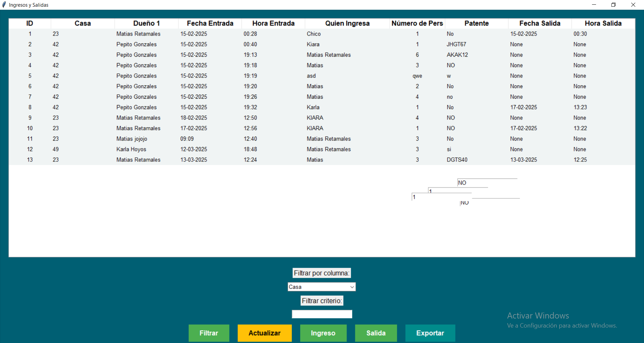Image resolution: width=644 pixels, height=343 pixels.
Task: Open the Ingreso form button
Action: 323,333
